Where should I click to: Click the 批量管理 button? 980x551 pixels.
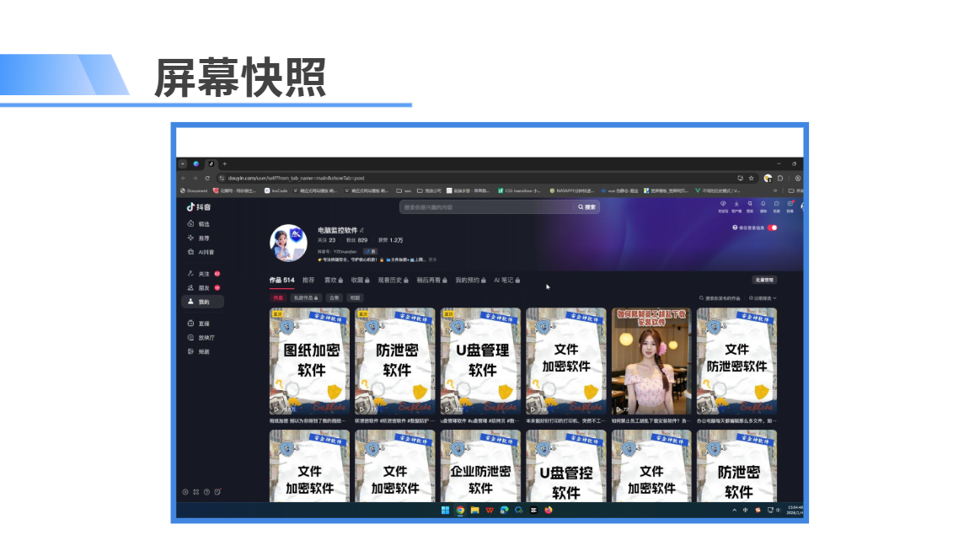[764, 280]
